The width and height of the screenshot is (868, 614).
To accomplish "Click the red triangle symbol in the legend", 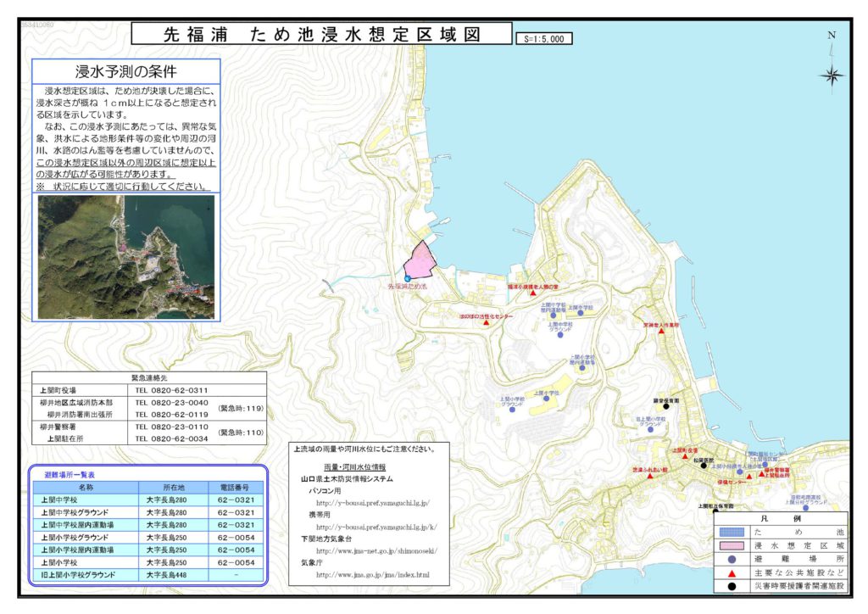I will 732,573.
